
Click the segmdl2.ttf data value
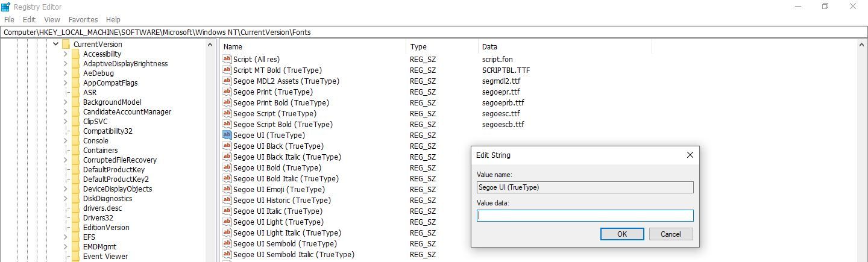(x=502, y=81)
